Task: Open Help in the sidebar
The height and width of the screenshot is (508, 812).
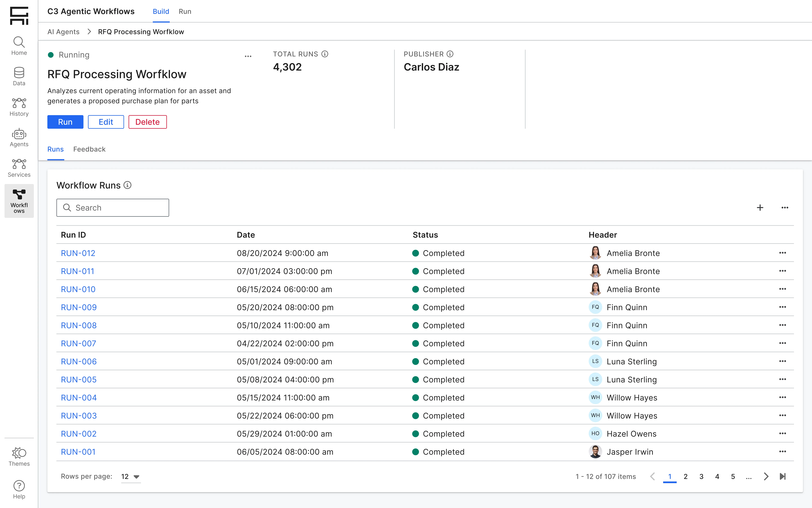Action: point(19,490)
